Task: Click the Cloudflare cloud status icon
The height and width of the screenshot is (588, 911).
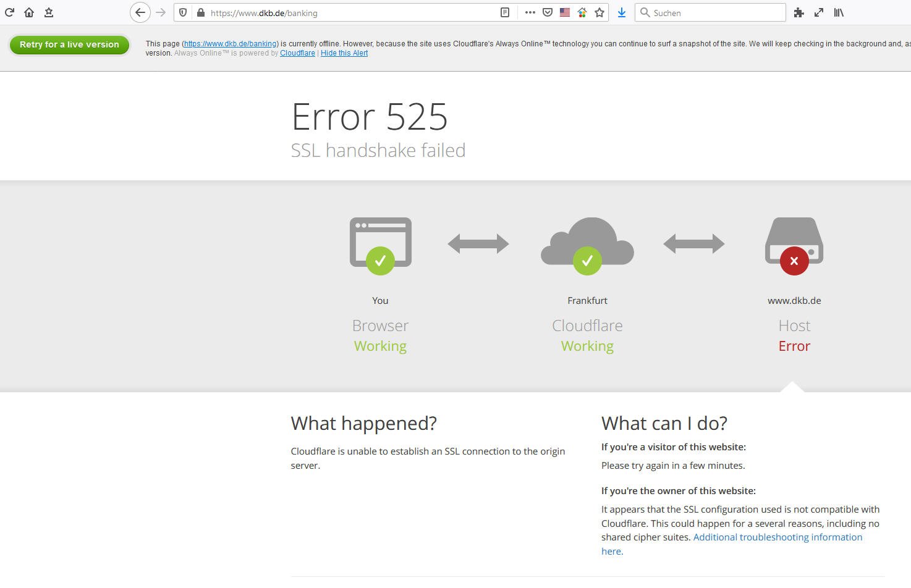Action: [587, 245]
